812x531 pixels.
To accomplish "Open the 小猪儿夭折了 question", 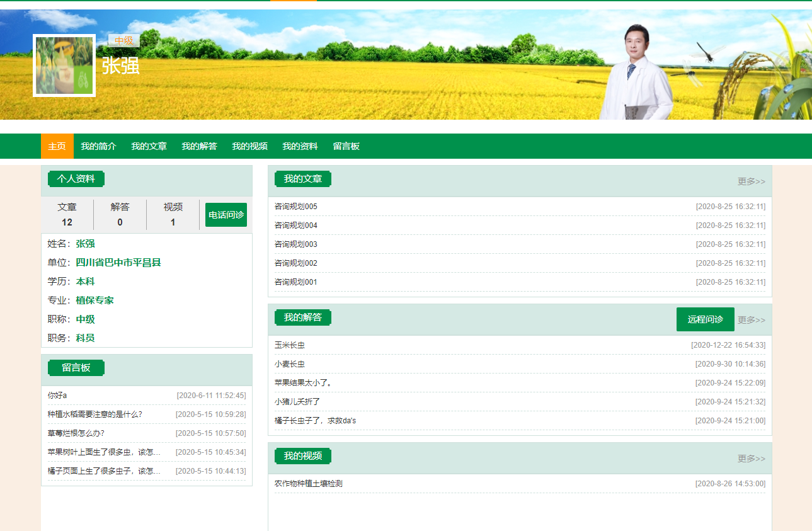I will coord(297,402).
